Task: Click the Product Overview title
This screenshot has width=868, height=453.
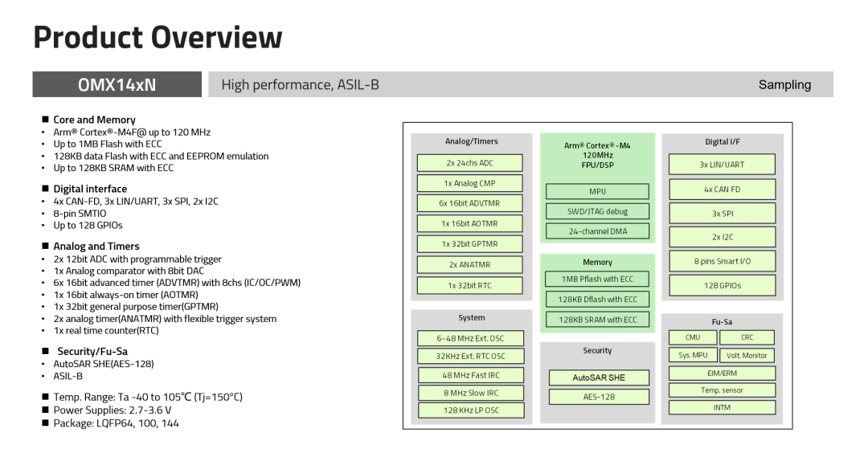Action: click(x=158, y=38)
